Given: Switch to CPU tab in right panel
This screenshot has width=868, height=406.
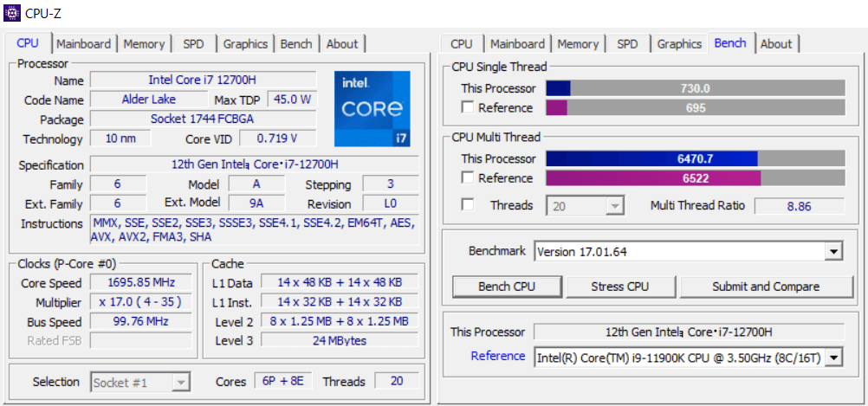Looking at the screenshot, I should pyautogui.click(x=462, y=44).
